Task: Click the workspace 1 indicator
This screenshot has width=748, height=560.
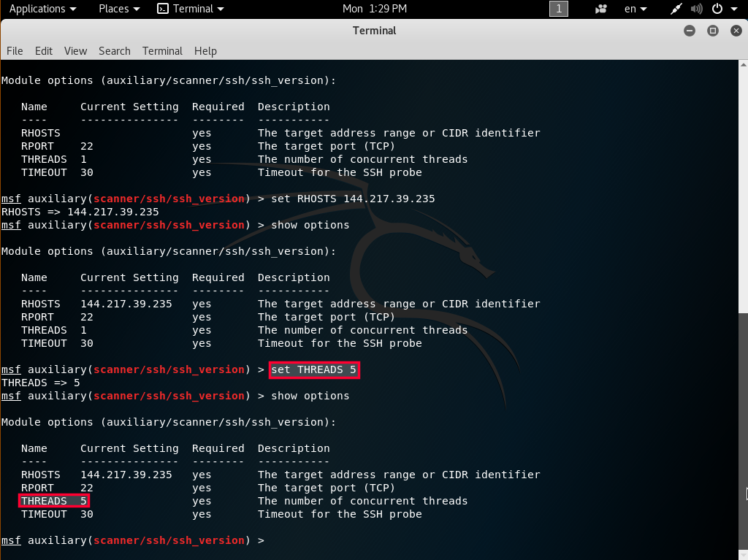Action: [x=558, y=9]
